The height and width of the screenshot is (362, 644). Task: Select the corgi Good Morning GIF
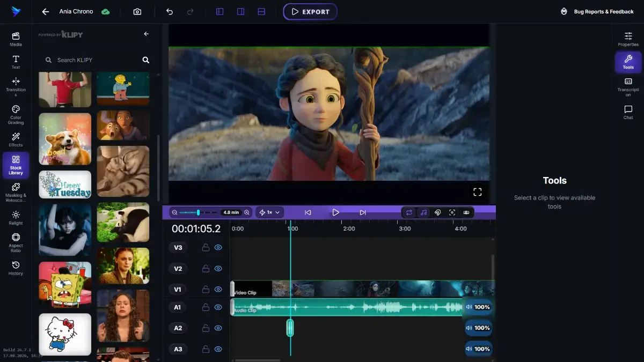[x=65, y=139]
